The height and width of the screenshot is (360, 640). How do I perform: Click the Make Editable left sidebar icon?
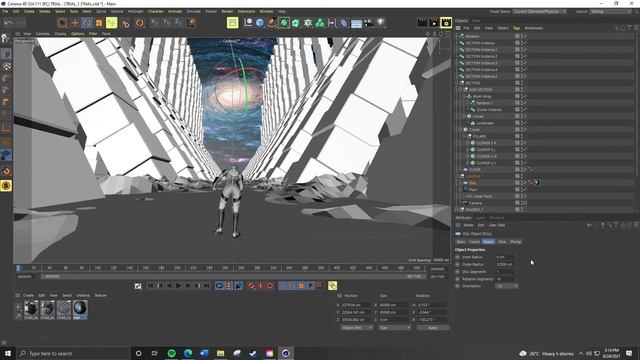pos(6,39)
